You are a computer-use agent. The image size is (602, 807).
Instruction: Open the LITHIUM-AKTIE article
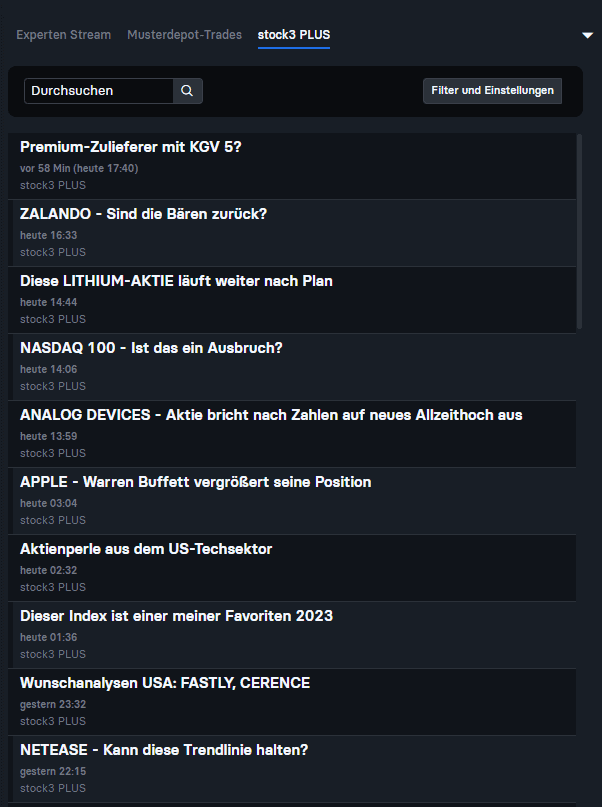pos(176,280)
